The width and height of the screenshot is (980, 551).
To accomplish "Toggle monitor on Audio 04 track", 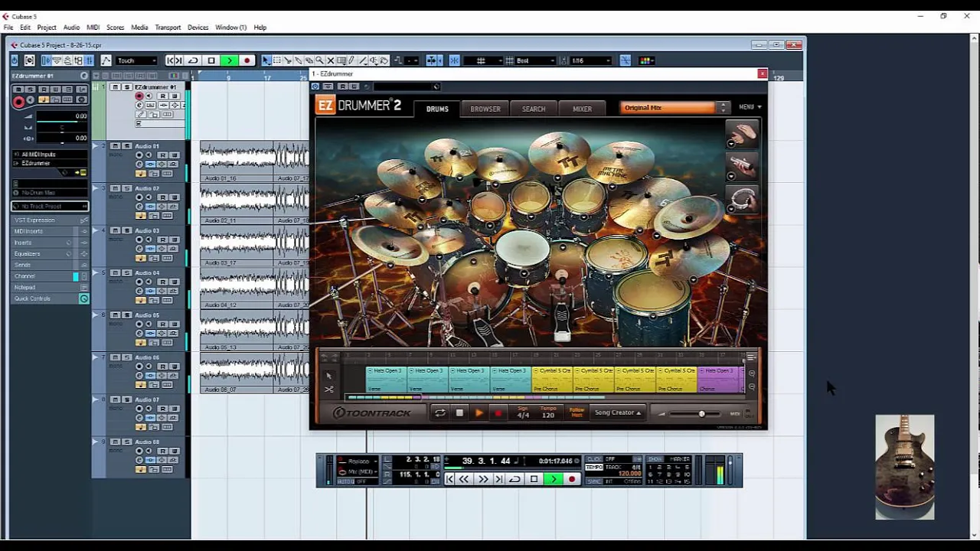I will click(149, 281).
